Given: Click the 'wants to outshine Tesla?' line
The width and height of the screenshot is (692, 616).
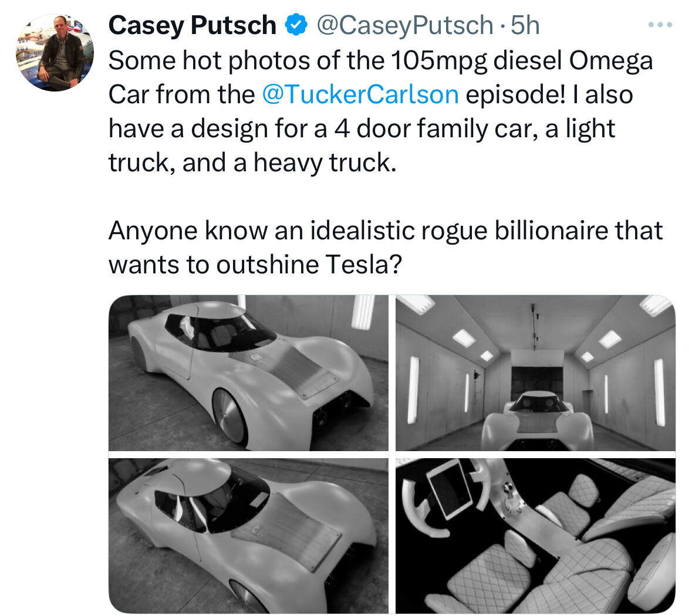Looking at the screenshot, I should point(255,265).
